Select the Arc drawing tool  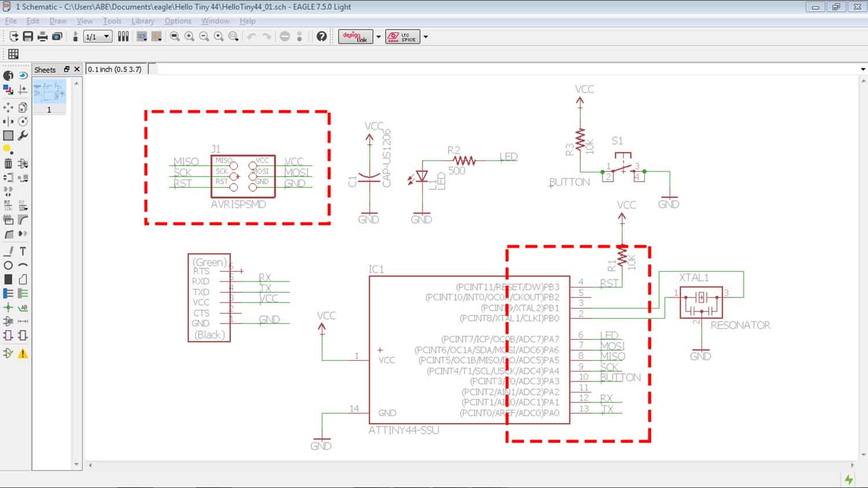tap(23, 265)
